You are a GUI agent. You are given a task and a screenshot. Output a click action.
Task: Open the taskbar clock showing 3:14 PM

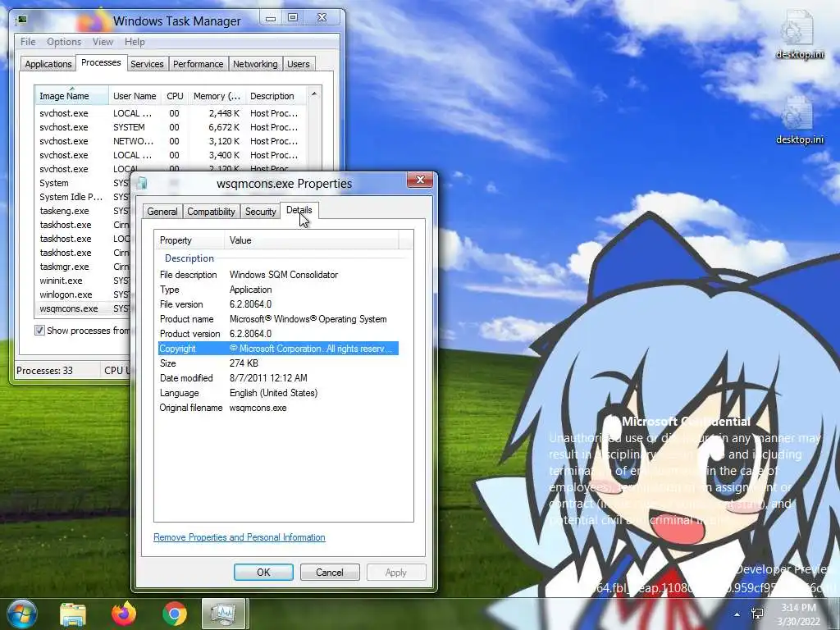click(x=799, y=614)
